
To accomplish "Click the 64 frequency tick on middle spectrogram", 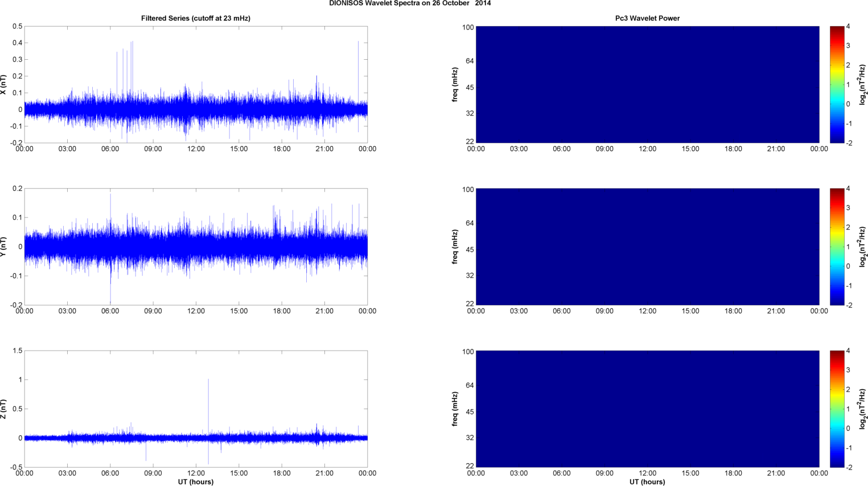I will tap(470, 223).
